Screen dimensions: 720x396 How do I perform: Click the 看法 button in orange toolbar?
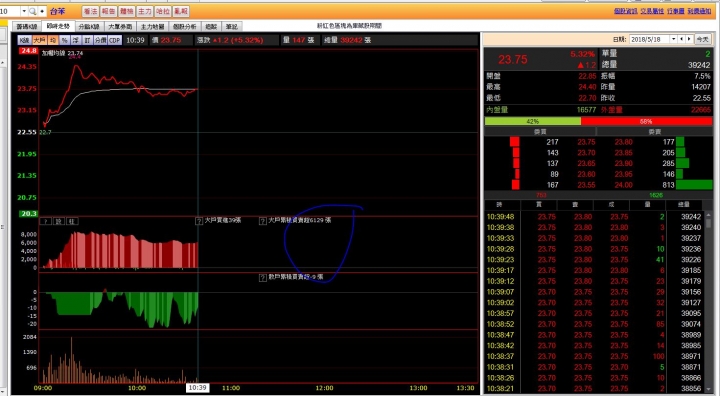(x=90, y=11)
